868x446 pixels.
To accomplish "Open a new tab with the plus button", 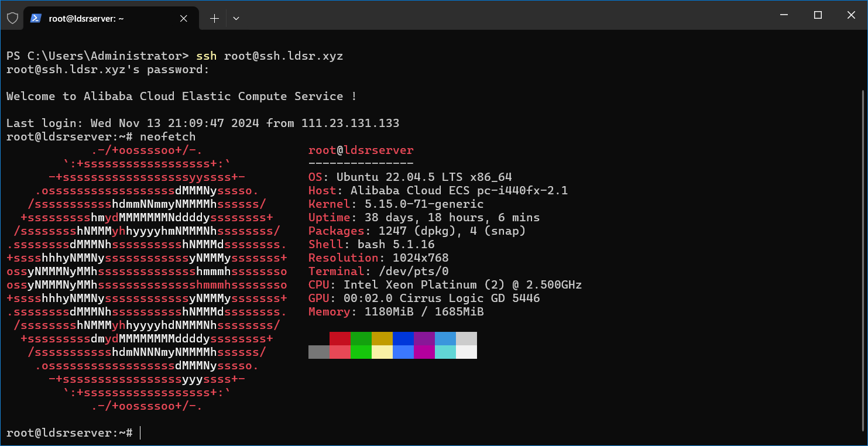I will point(214,18).
